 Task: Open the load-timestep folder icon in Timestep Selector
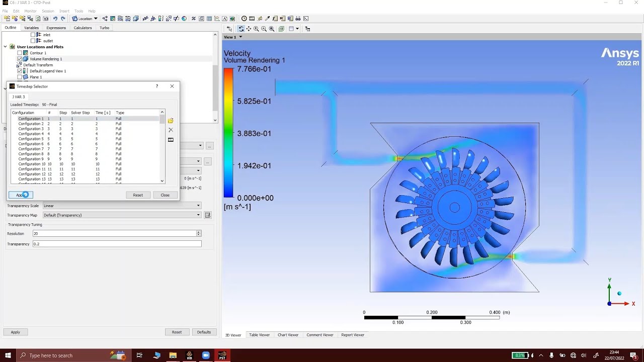point(171,121)
